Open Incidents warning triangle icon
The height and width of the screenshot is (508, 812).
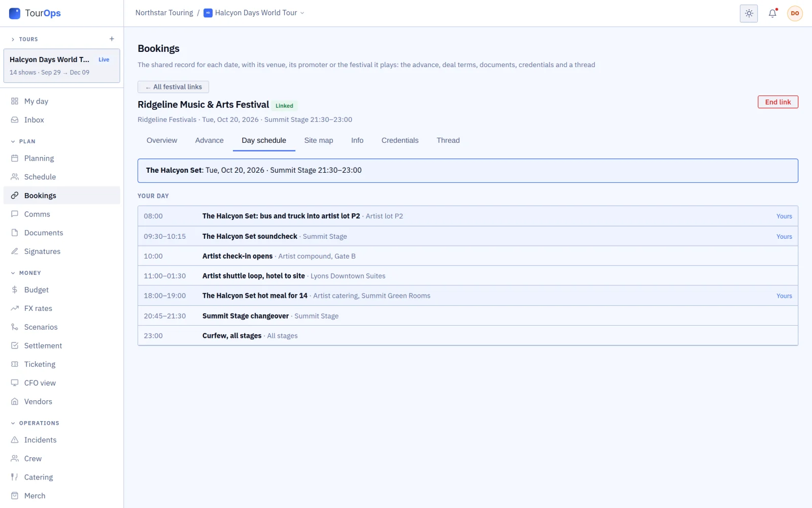tap(15, 440)
